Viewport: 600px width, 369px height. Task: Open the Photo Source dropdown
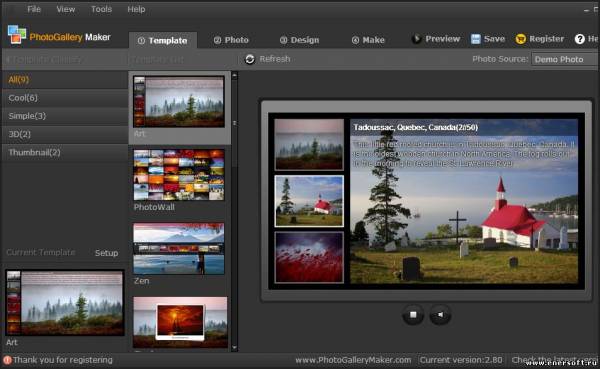565,59
